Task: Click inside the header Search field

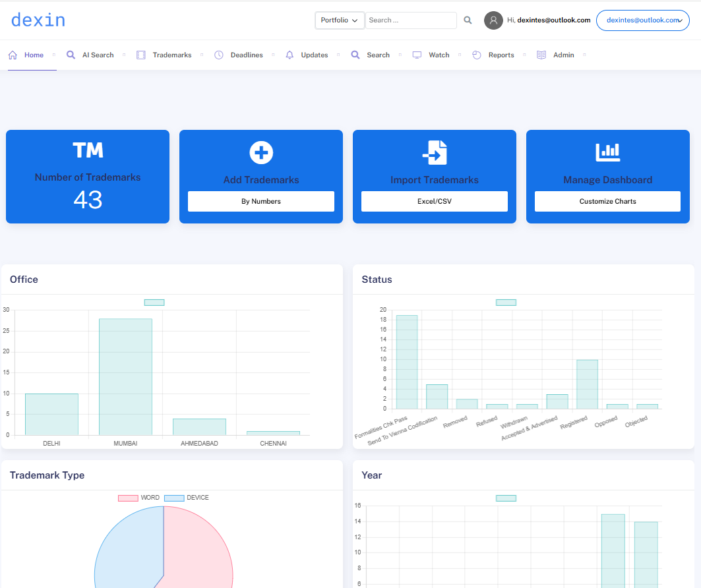Action: pyautogui.click(x=411, y=20)
